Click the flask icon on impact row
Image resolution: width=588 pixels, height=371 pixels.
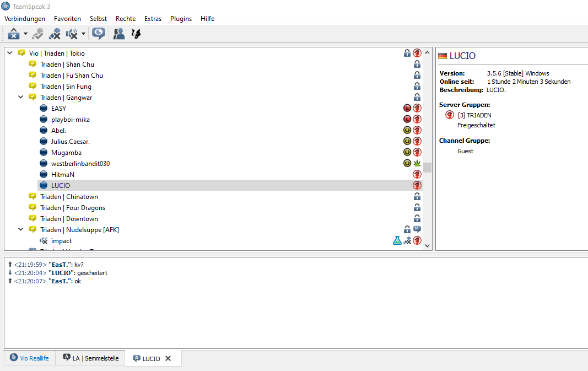click(x=397, y=240)
